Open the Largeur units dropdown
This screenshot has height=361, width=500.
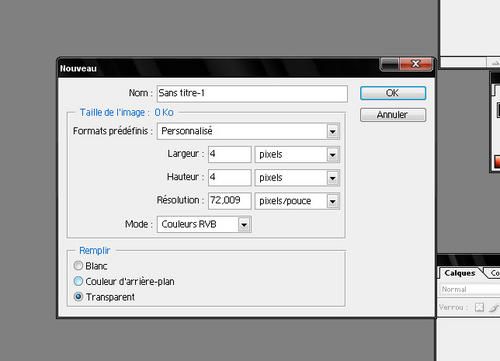coord(297,154)
